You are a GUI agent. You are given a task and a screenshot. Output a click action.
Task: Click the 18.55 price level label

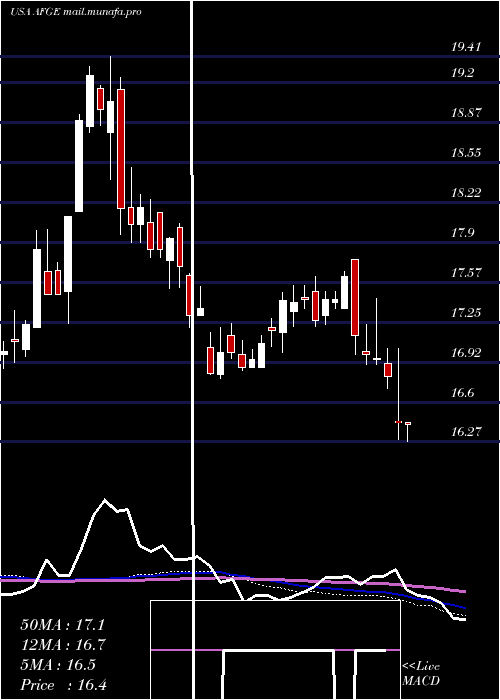click(x=467, y=153)
